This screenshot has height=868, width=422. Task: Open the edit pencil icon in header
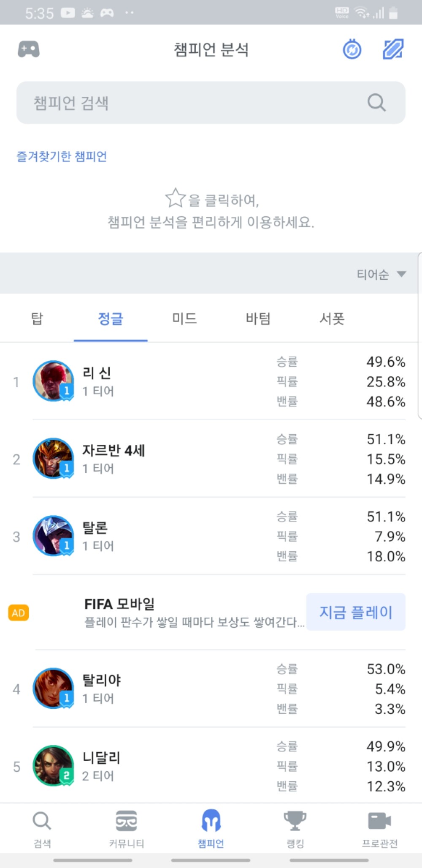[x=393, y=49]
